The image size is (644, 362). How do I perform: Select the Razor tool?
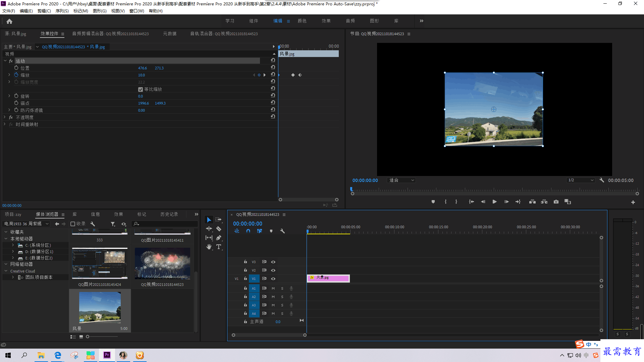(218, 229)
